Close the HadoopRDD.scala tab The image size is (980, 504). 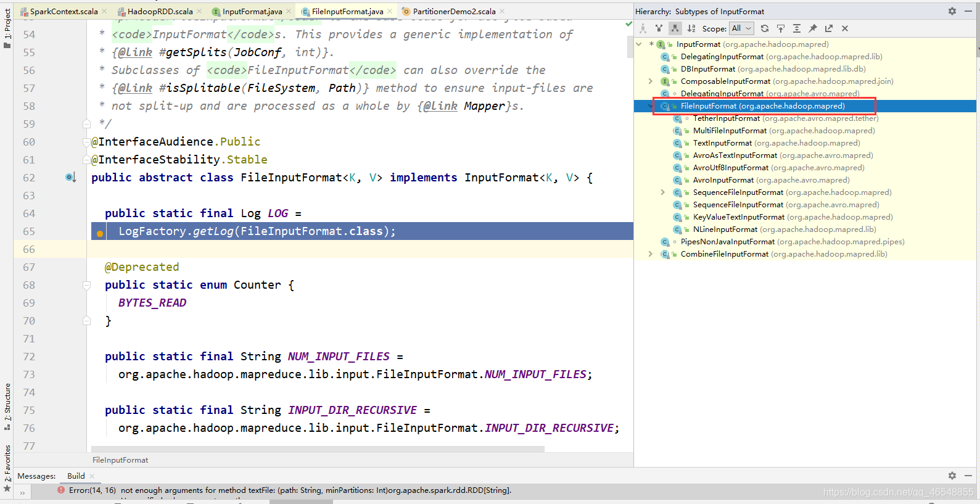199,11
